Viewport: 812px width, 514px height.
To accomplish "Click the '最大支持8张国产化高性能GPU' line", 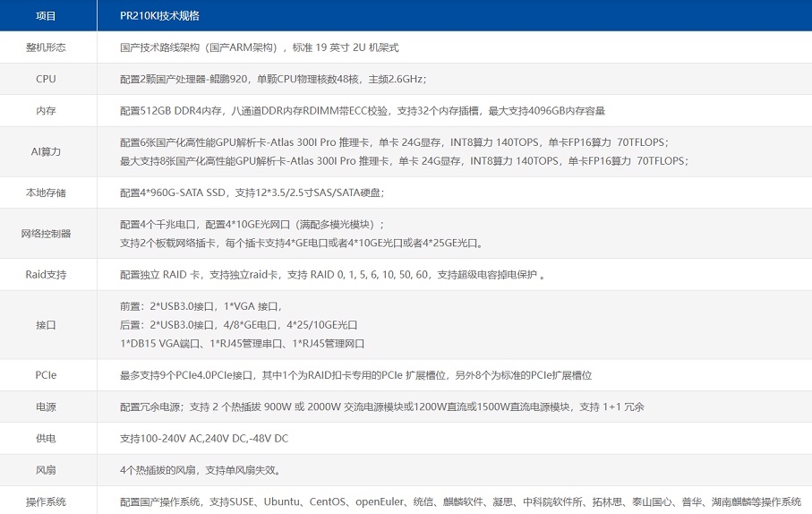I will coord(404,161).
